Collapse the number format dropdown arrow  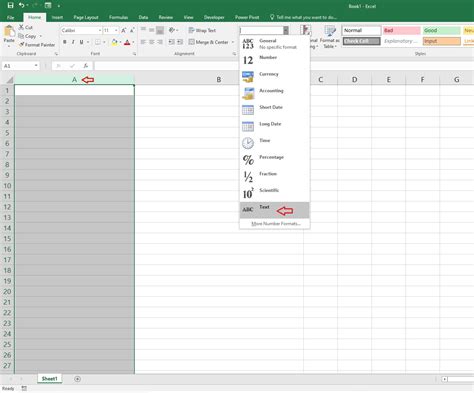pyautogui.click(x=286, y=30)
